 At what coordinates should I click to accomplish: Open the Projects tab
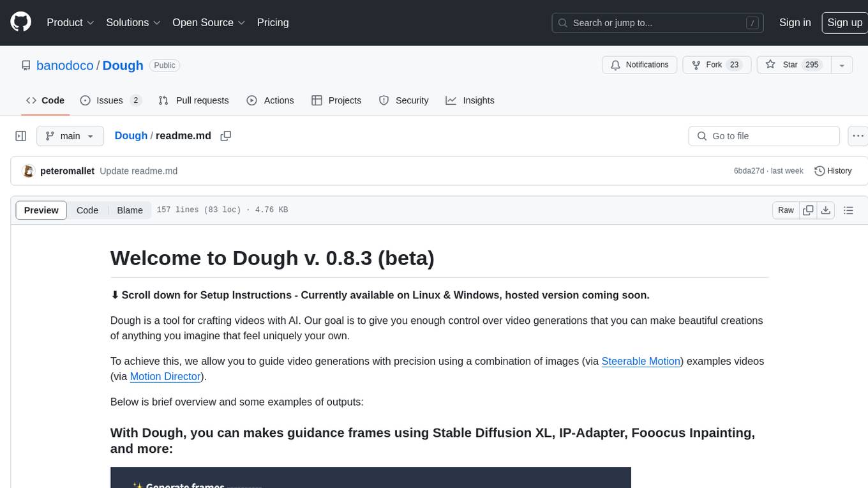(336, 100)
